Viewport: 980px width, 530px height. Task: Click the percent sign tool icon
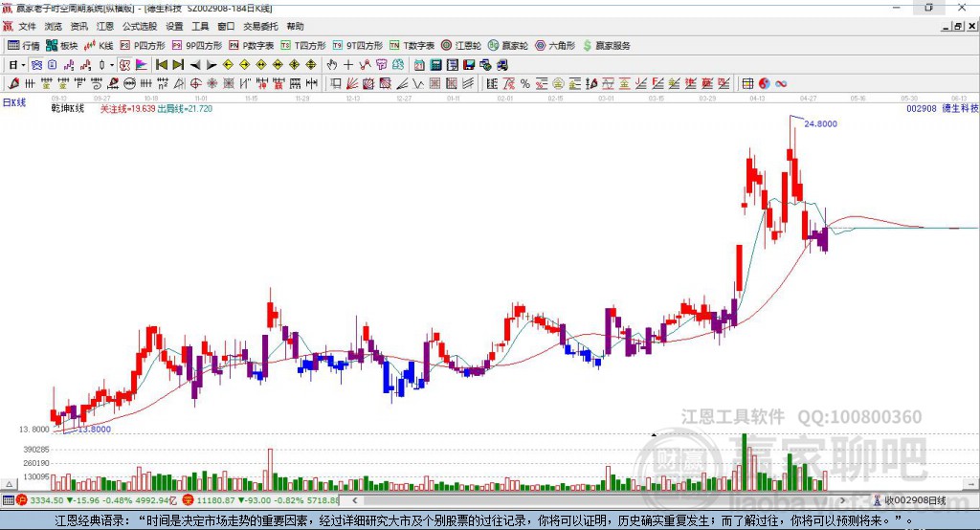(525, 83)
